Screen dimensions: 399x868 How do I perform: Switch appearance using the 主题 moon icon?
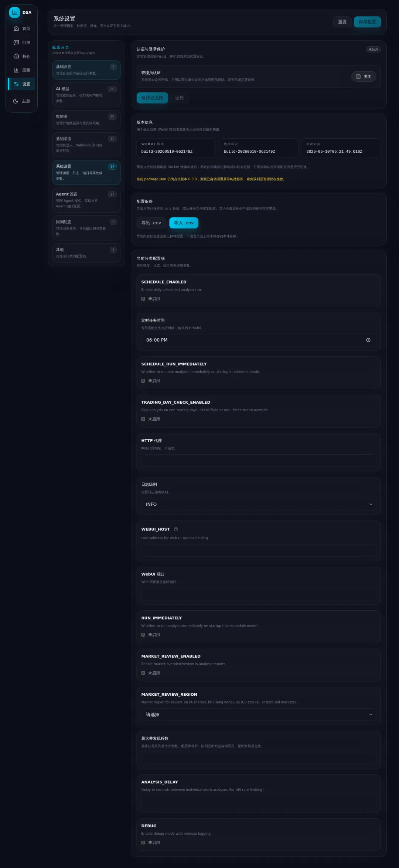coord(16,101)
